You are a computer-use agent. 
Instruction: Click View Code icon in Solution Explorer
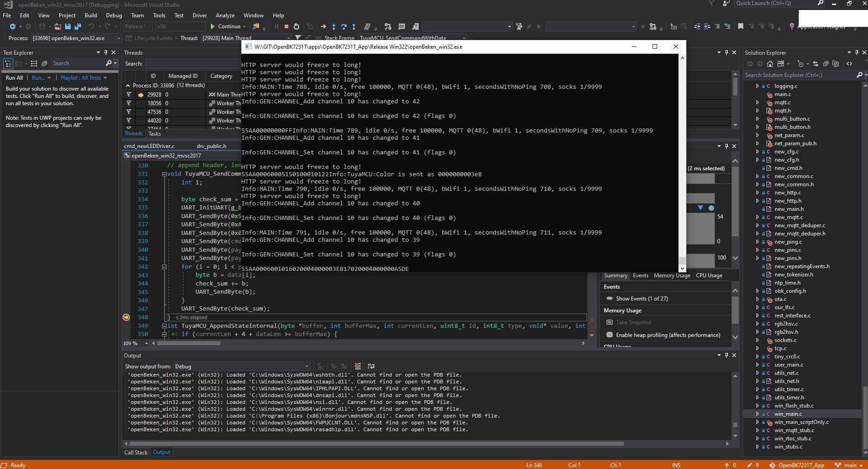849,64
